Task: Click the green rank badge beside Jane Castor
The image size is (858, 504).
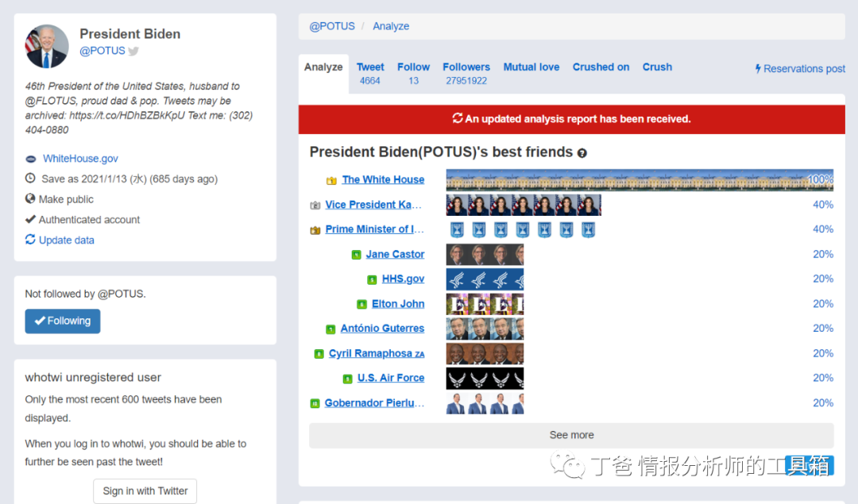Action: coord(356,255)
